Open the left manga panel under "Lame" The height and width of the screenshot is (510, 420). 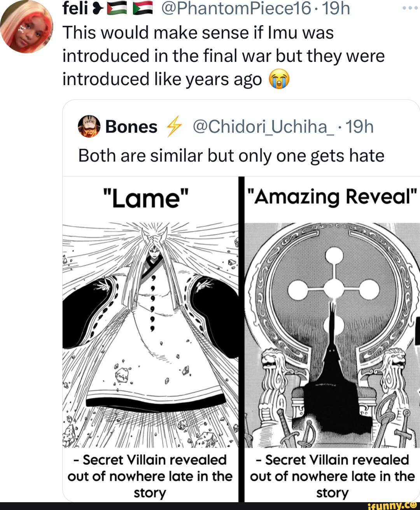pos(150,335)
